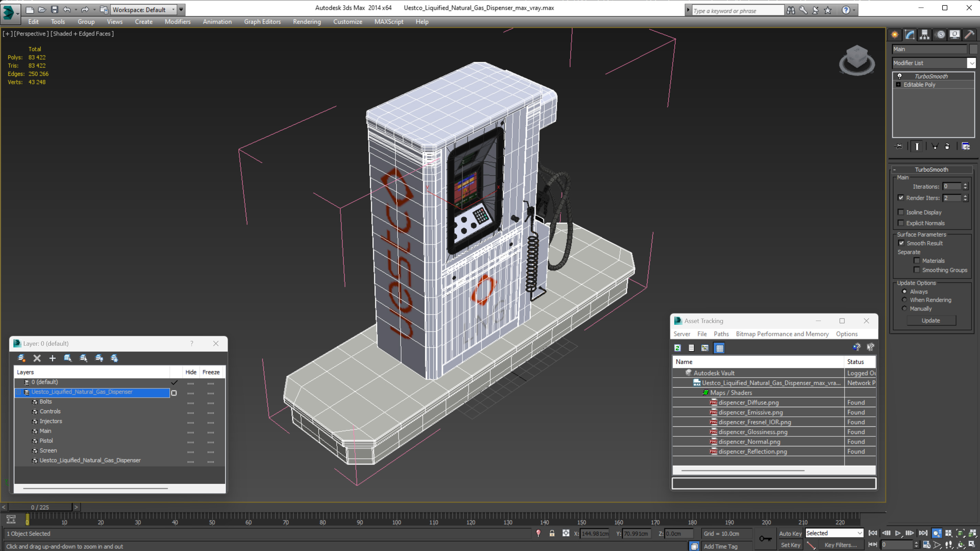The width and height of the screenshot is (980, 551).
Task: Click Play Animation button
Action: pyautogui.click(x=898, y=533)
